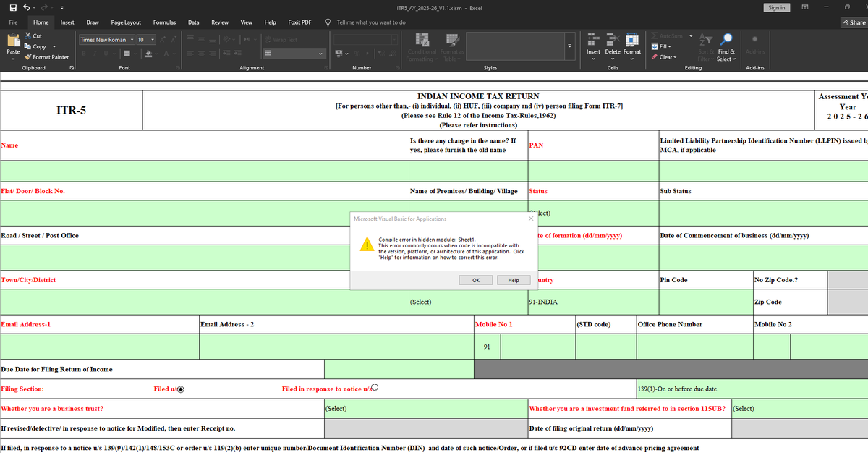
Task: Click the Delete cells icon
Action: (x=613, y=38)
